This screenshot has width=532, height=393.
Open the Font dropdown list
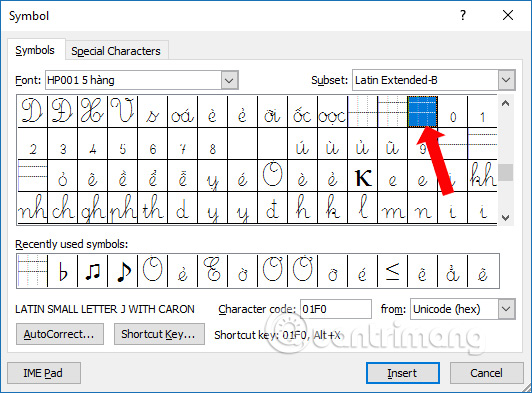[x=229, y=80]
